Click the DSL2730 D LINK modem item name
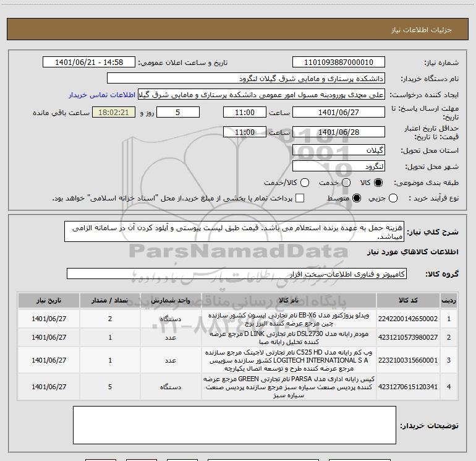Screen dimensions: 476x461 pyautogui.click(x=289, y=338)
